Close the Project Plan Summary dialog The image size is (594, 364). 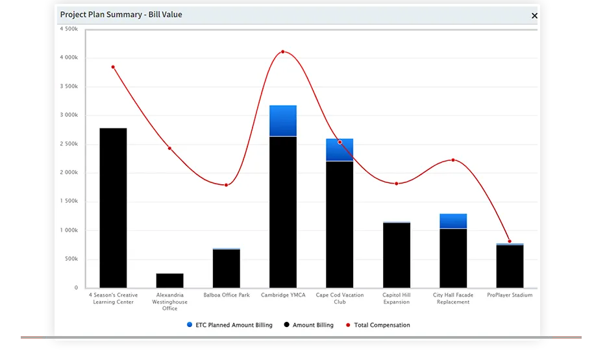(x=534, y=16)
